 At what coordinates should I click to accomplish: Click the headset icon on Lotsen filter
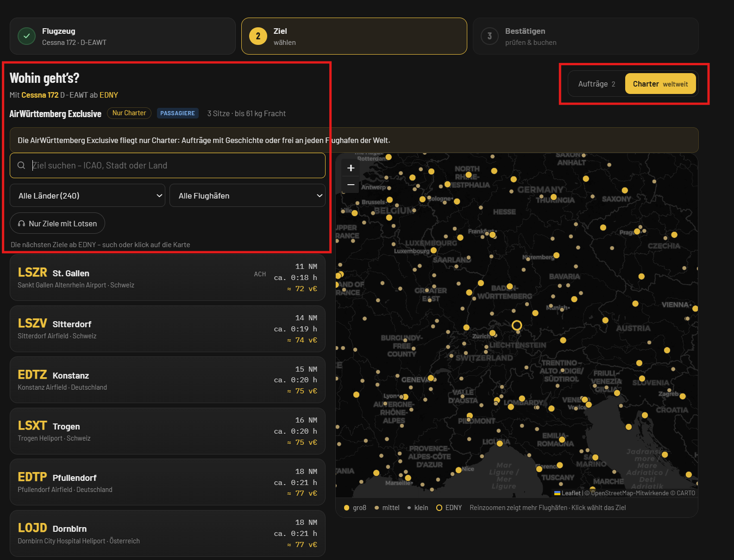[x=21, y=224]
